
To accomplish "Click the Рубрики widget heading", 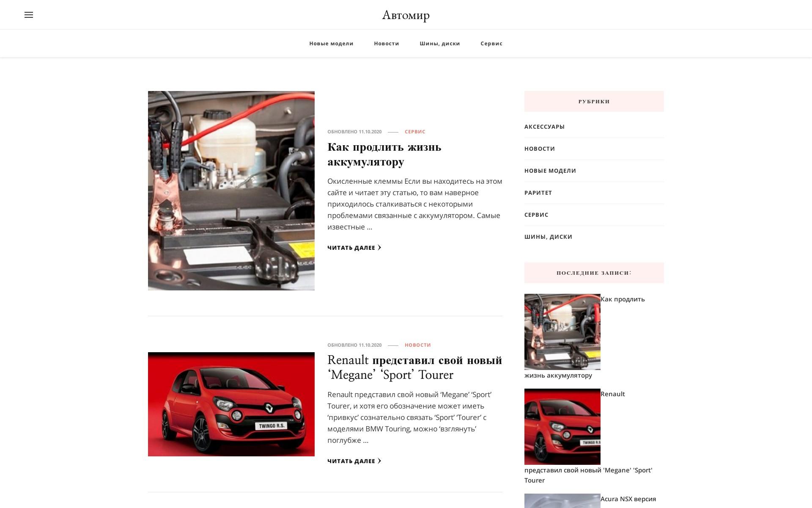I will [594, 102].
